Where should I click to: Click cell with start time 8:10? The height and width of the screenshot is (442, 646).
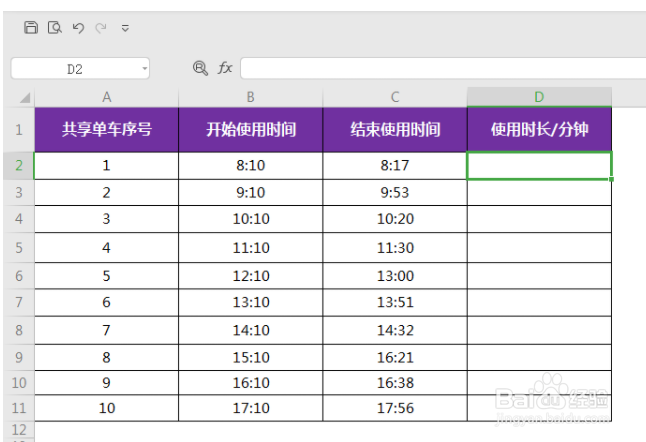click(250, 166)
